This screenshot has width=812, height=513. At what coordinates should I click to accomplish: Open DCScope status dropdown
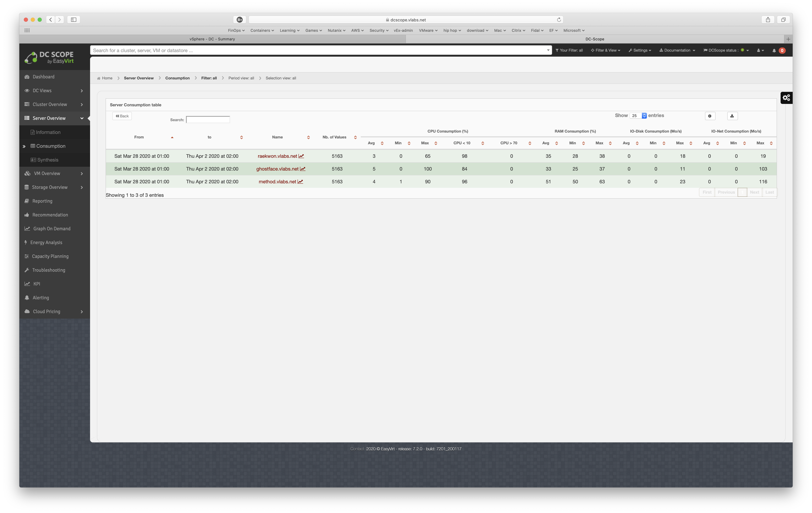click(726, 50)
